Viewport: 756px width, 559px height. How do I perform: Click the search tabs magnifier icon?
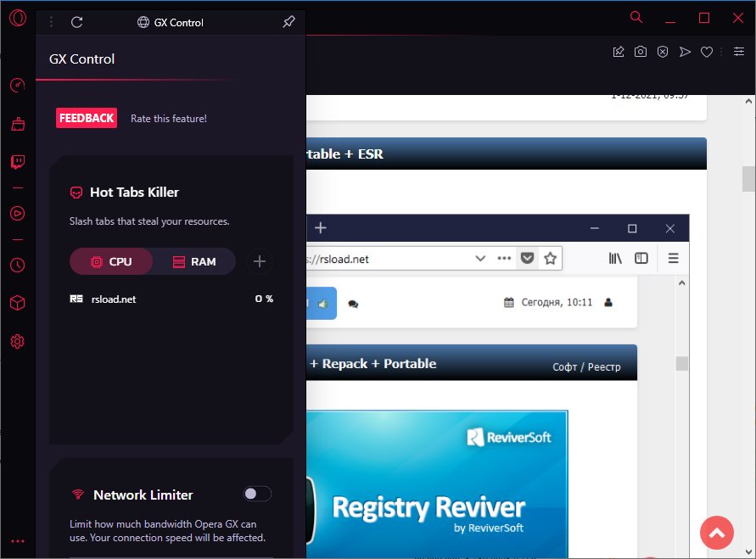pos(636,17)
